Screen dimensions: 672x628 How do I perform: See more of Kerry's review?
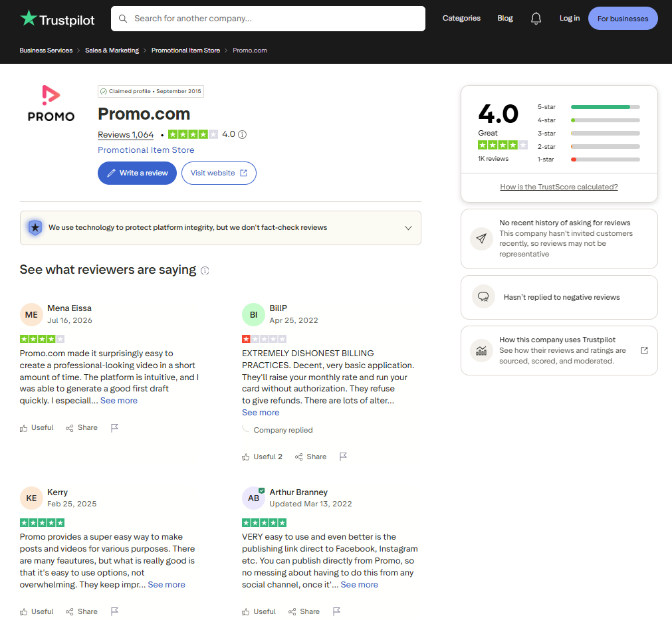(x=166, y=585)
